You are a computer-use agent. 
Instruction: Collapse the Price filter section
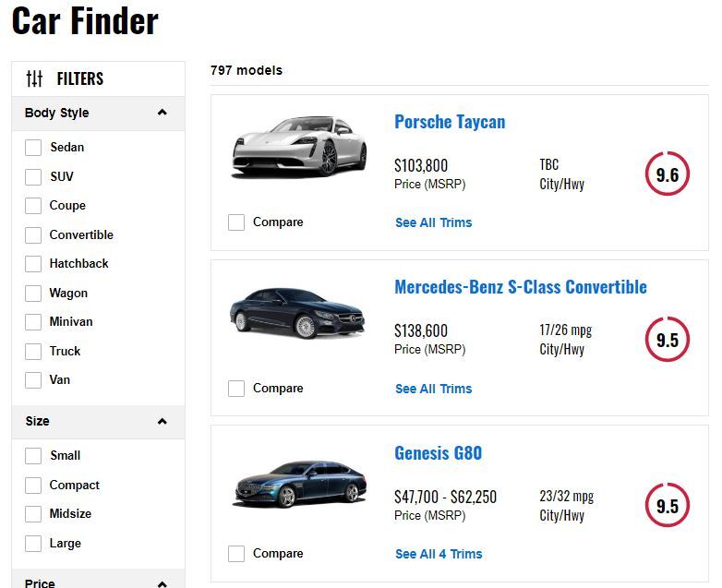coord(162,582)
